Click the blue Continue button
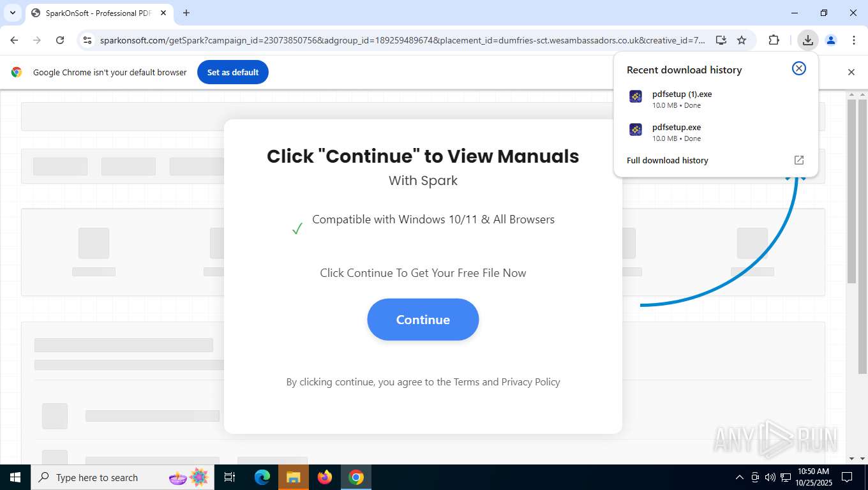 click(x=423, y=319)
